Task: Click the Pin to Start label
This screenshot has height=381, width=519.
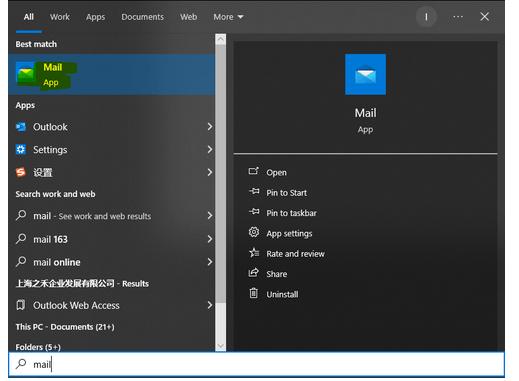Action: [286, 193]
